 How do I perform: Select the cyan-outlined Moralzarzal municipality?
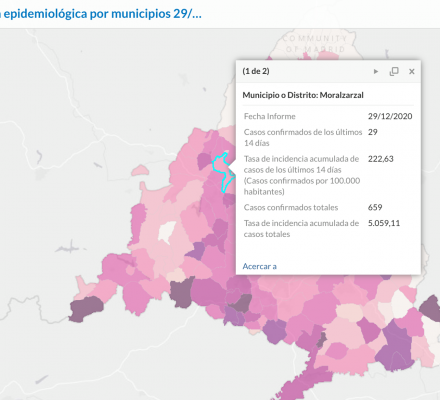(x=221, y=169)
